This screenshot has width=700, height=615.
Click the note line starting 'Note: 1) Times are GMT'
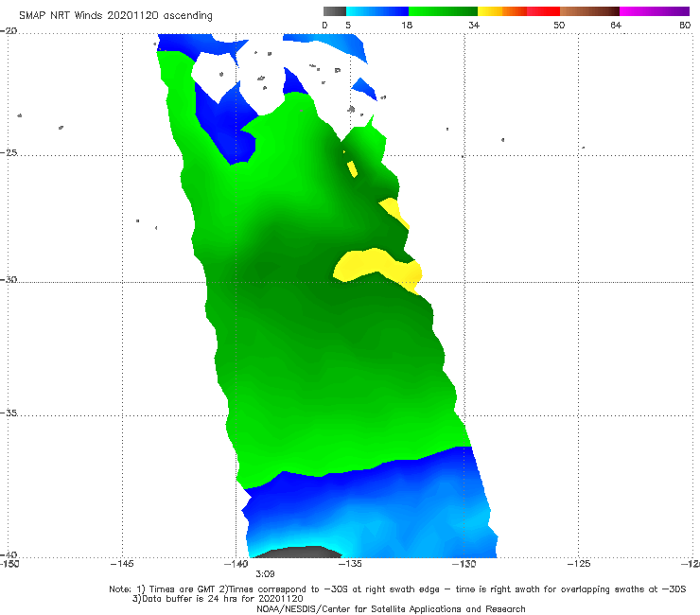pos(397,589)
